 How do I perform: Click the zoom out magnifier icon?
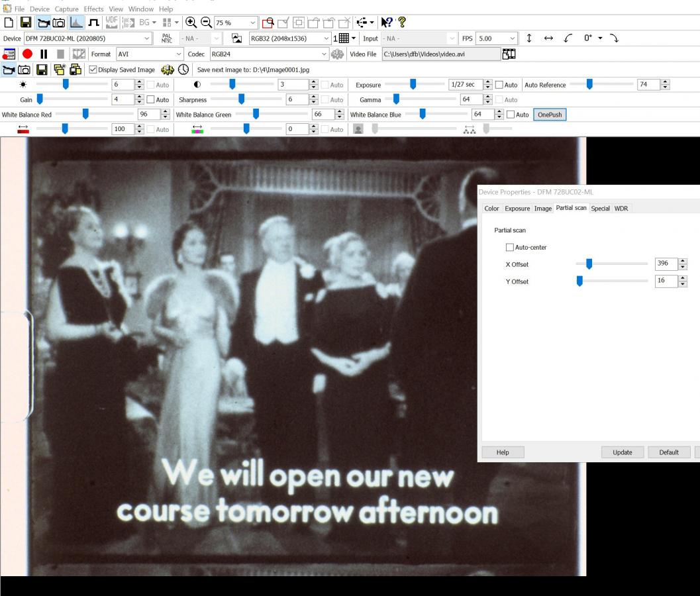click(x=206, y=23)
